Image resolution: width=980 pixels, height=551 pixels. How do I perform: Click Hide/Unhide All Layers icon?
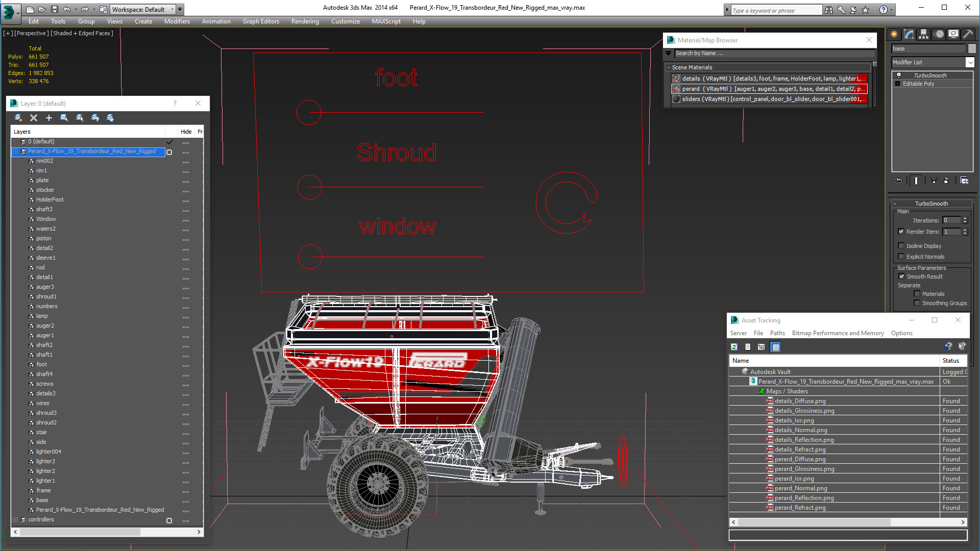[95, 118]
